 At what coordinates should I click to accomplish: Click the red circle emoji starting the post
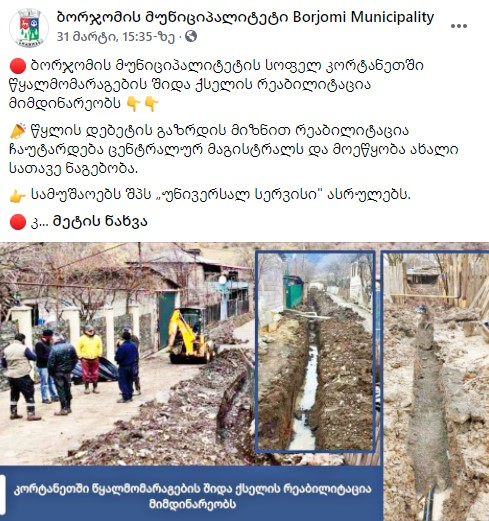18,66
